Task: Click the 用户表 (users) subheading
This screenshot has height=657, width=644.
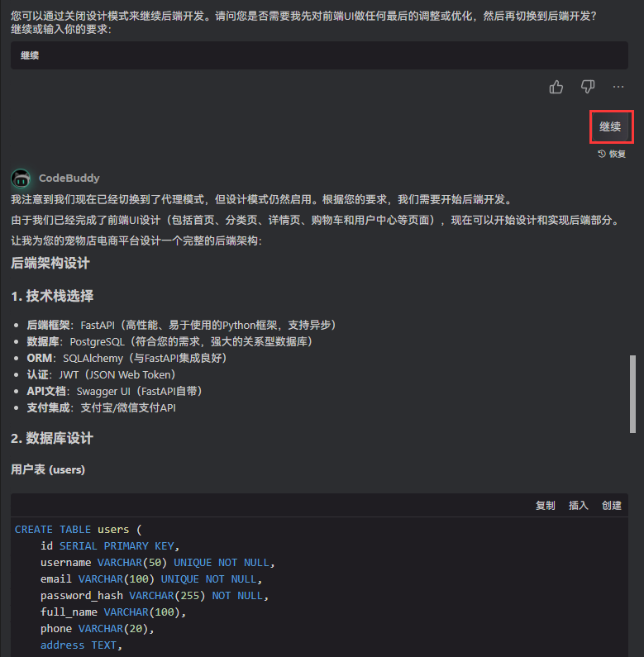Action: point(48,469)
